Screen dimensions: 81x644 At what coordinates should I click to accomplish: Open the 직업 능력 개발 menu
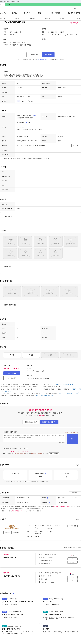[x=55, y=13]
